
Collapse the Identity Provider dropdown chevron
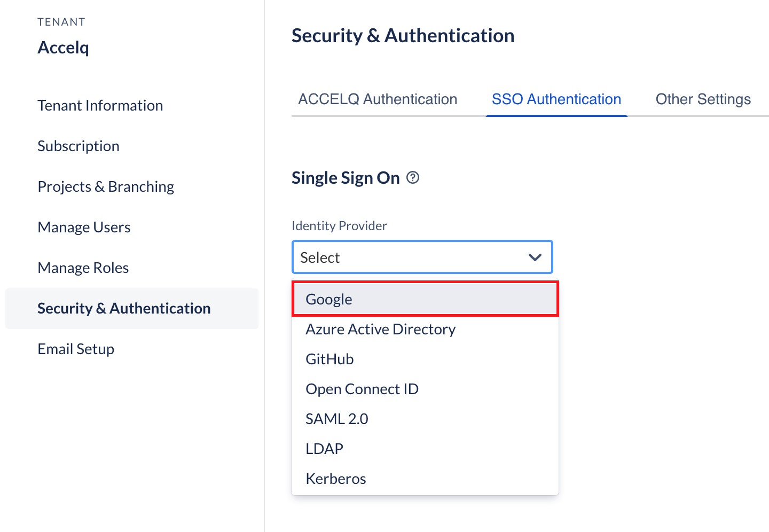(535, 257)
